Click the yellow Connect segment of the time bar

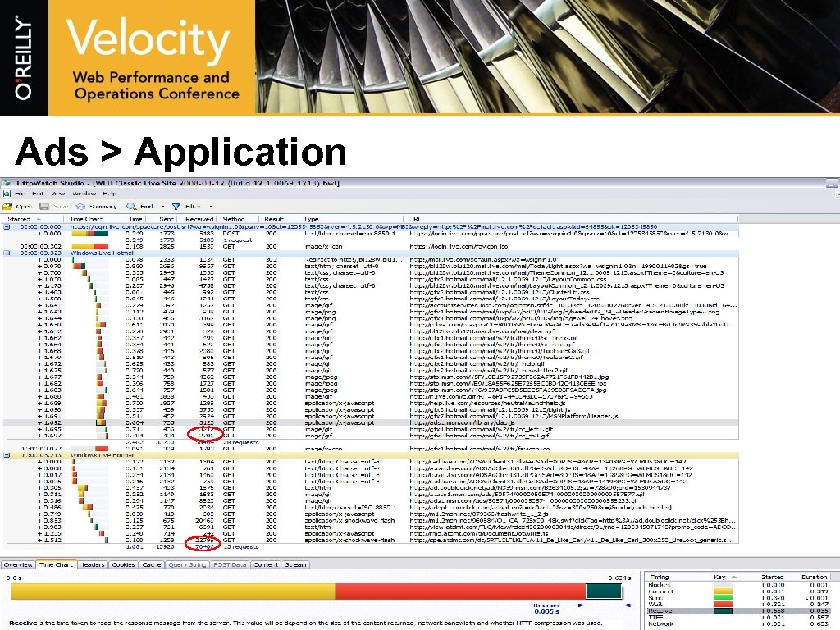click(x=173, y=591)
